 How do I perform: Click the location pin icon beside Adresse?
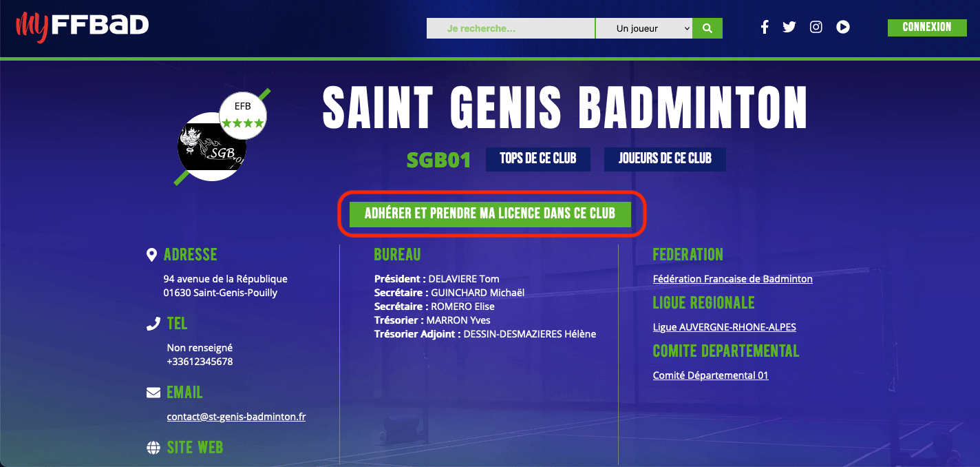[x=152, y=255]
